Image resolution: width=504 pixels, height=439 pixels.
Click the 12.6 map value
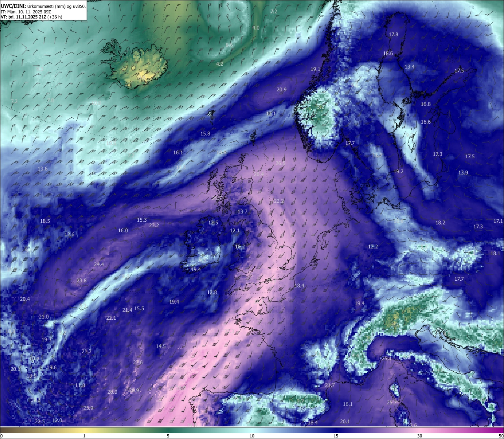[69, 235]
